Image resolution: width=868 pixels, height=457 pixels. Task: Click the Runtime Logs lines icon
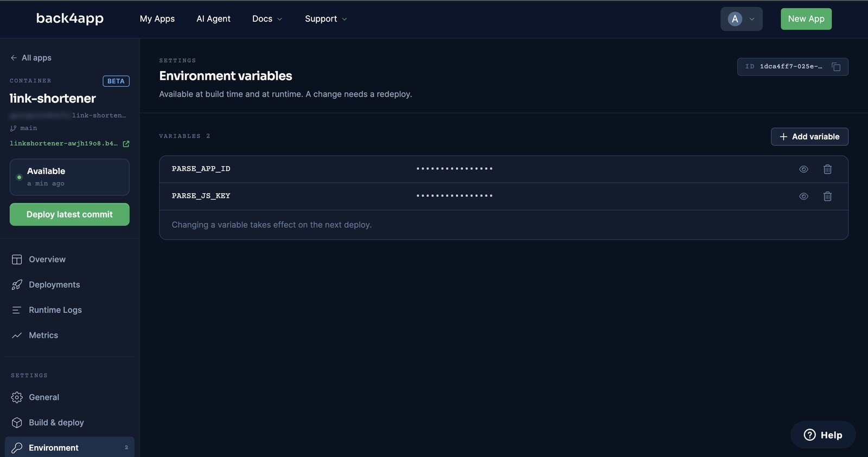[17, 310]
